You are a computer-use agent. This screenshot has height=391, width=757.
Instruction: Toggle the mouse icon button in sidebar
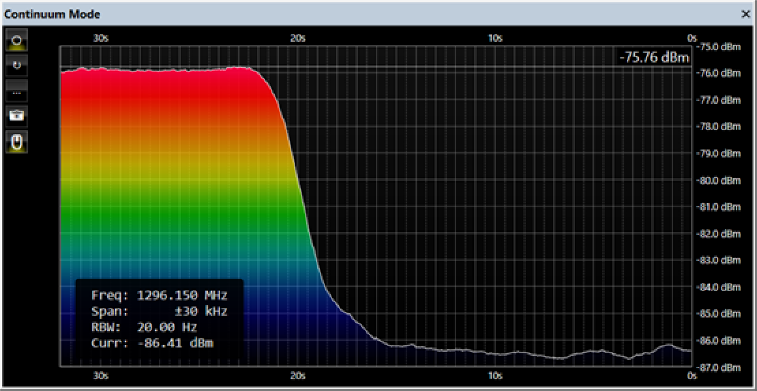[16, 142]
